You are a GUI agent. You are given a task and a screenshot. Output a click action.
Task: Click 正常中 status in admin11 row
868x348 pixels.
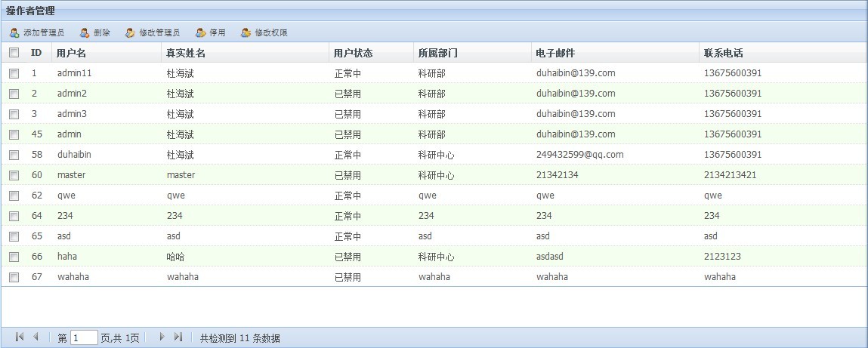coord(348,73)
